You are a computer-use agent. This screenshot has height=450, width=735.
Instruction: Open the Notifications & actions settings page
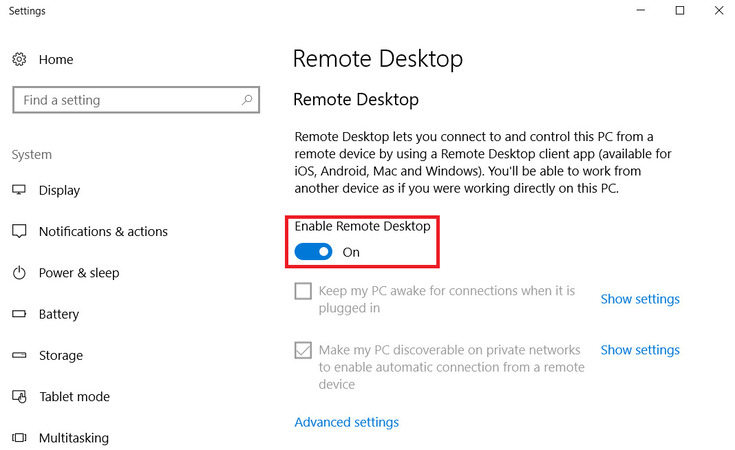coord(103,231)
